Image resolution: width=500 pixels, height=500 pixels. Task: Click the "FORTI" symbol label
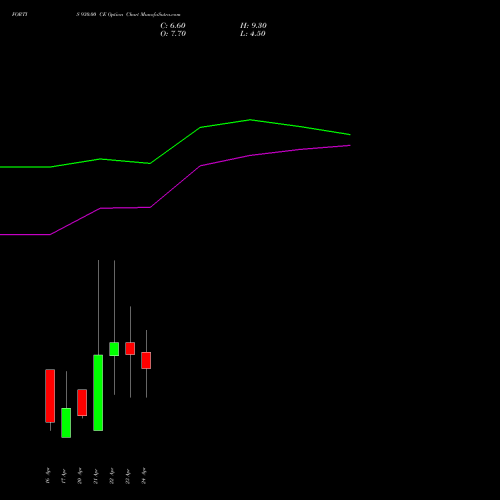[x=20, y=15]
